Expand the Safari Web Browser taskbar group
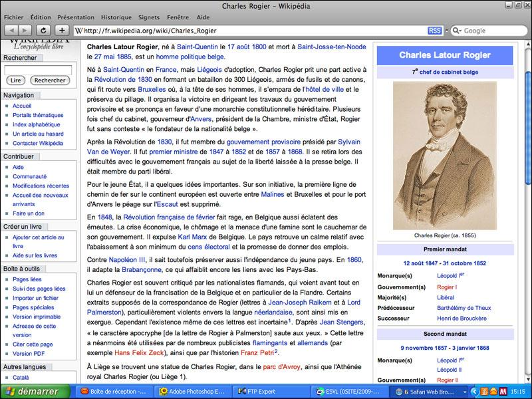The width and height of the screenshot is (532, 399). [x=429, y=392]
